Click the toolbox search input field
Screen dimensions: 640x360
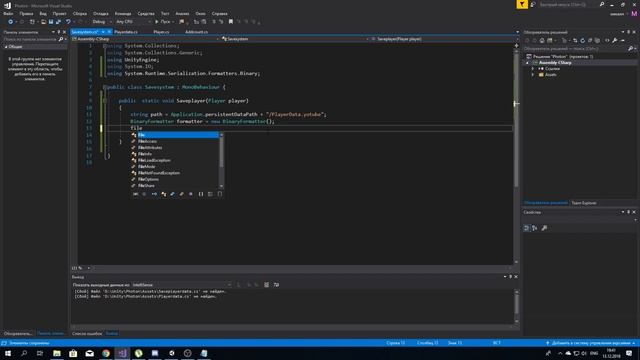(x=30, y=39)
